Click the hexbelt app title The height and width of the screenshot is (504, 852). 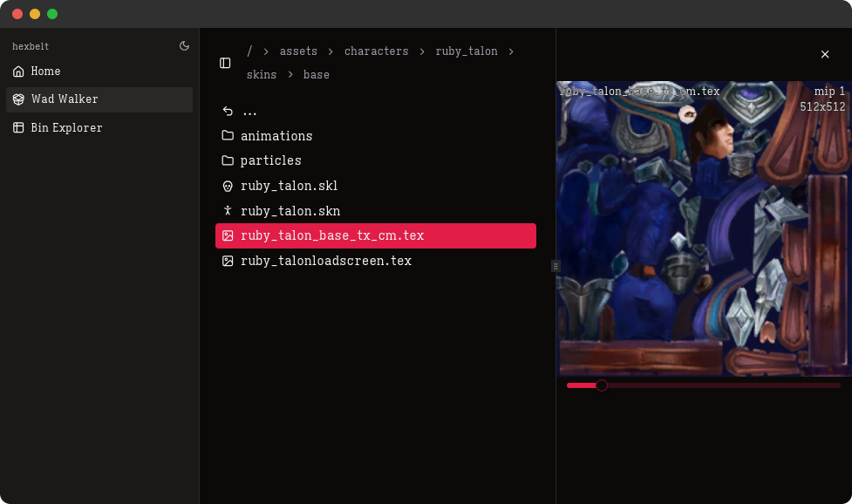(31, 46)
